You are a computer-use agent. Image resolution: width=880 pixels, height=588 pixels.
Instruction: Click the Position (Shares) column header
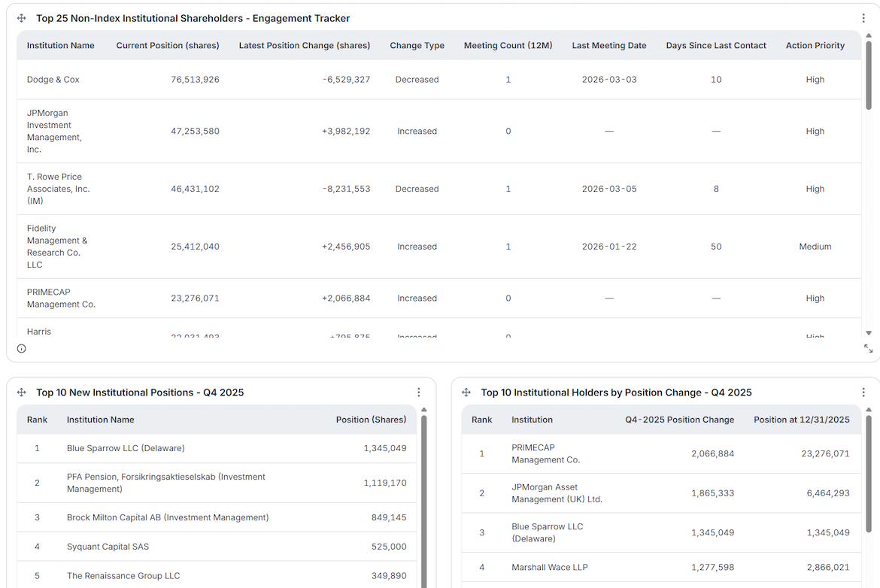(371, 420)
